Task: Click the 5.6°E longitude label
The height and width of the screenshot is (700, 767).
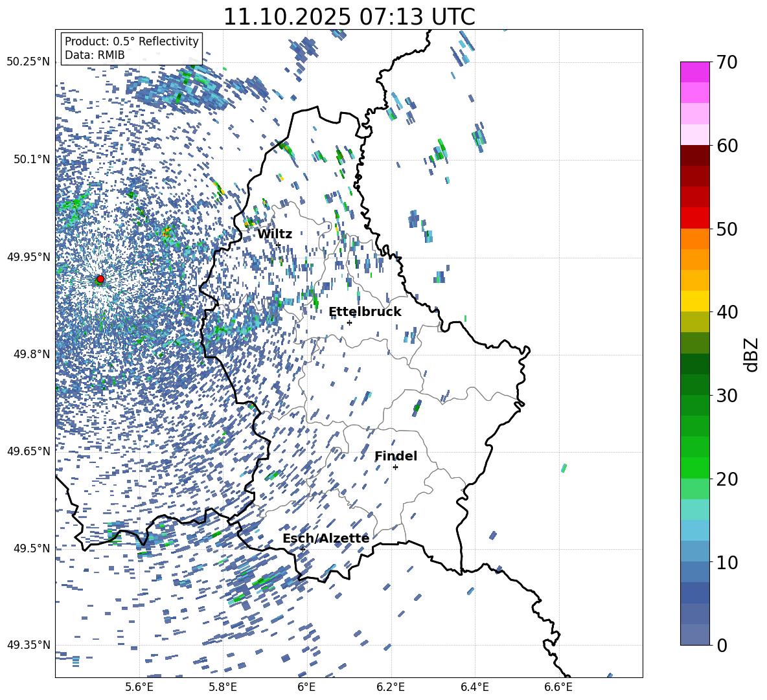Action: point(139,687)
